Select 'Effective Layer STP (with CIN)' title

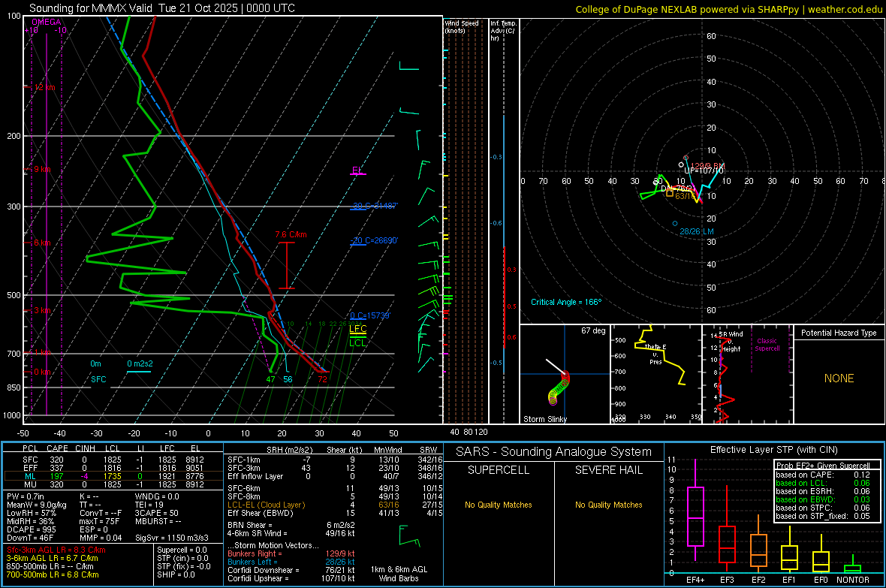pyautogui.click(x=774, y=450)
